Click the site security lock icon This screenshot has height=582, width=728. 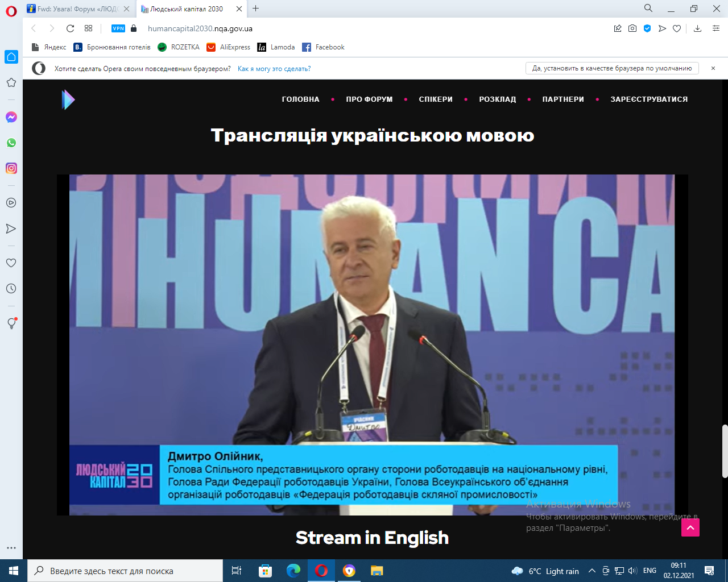tap(134, 28)
